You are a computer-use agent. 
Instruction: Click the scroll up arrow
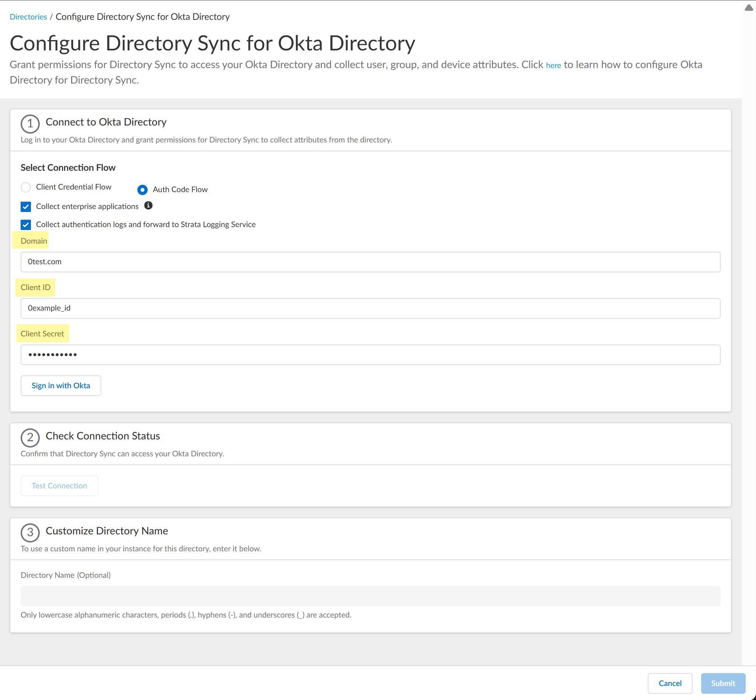click(748, 8)
